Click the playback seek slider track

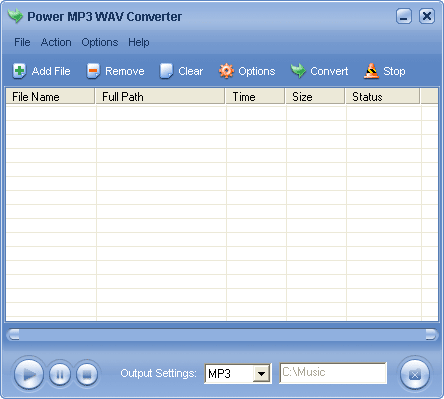(x=222, y=334)
